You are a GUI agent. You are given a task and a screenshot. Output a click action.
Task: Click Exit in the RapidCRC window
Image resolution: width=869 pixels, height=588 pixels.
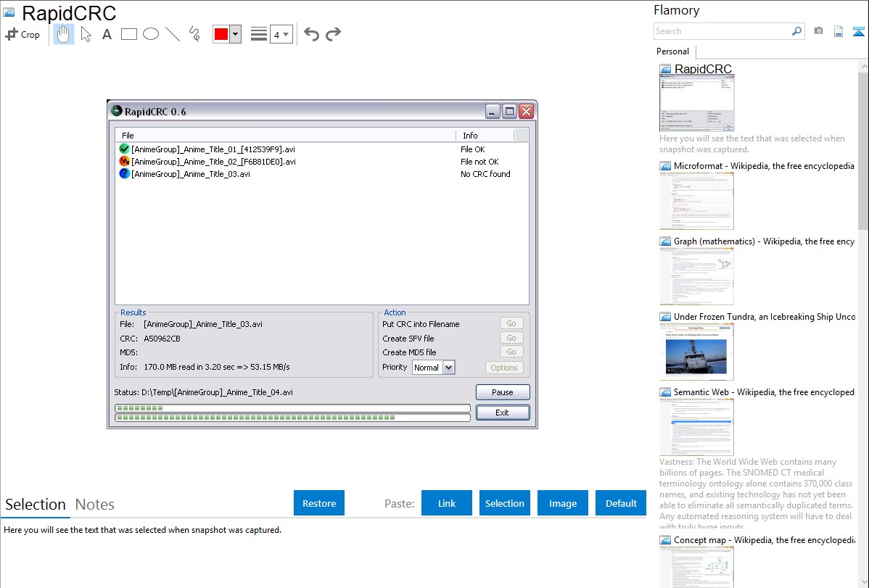click(x=503, y=413)
